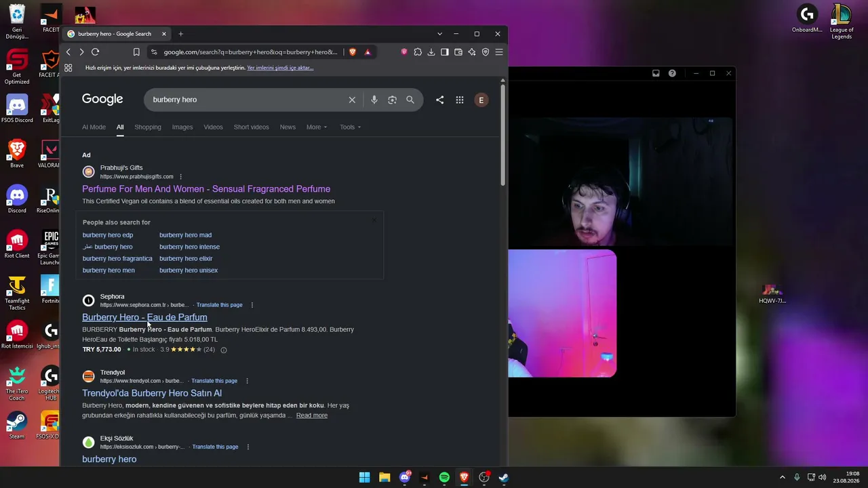
Task: Go back to the previous page
Action: pos(68,52)
